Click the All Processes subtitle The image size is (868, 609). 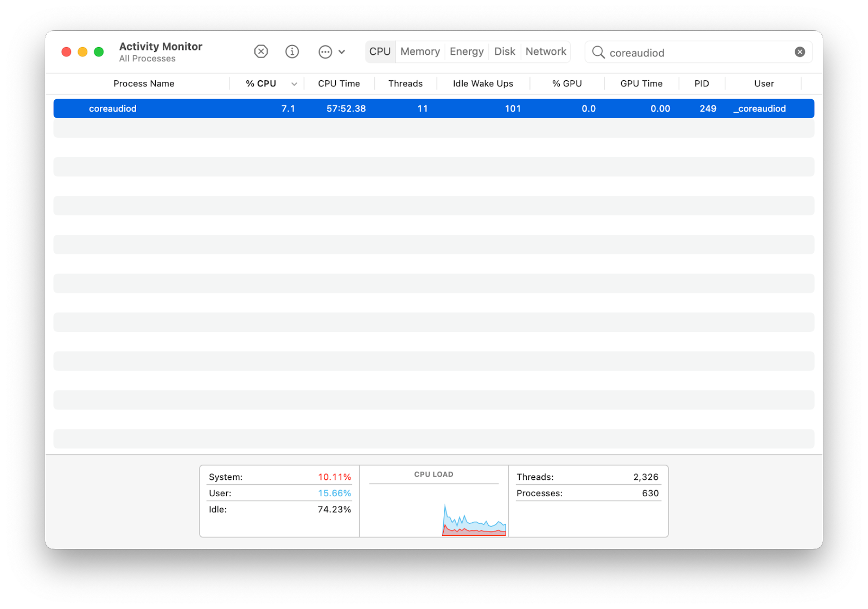click(x=147, y=59)
